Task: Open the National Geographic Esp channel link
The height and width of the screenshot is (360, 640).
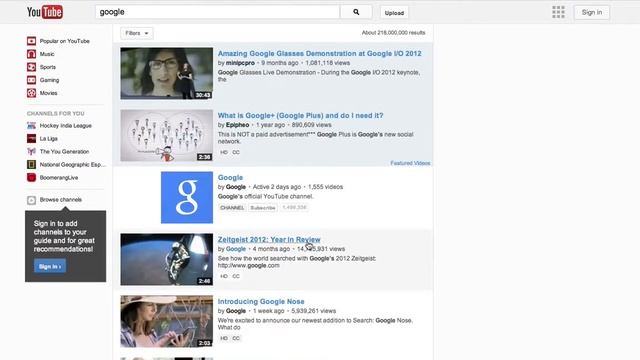Action: pos(72,164)
